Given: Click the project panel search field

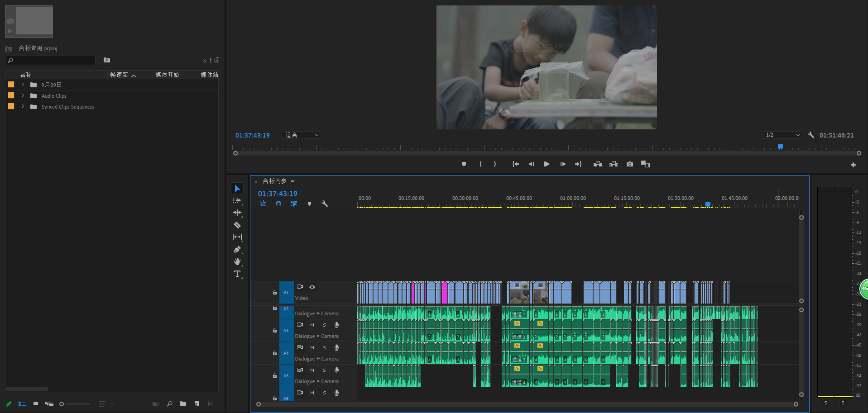Looking at the screenshot, I should click(x=51, y=60).
